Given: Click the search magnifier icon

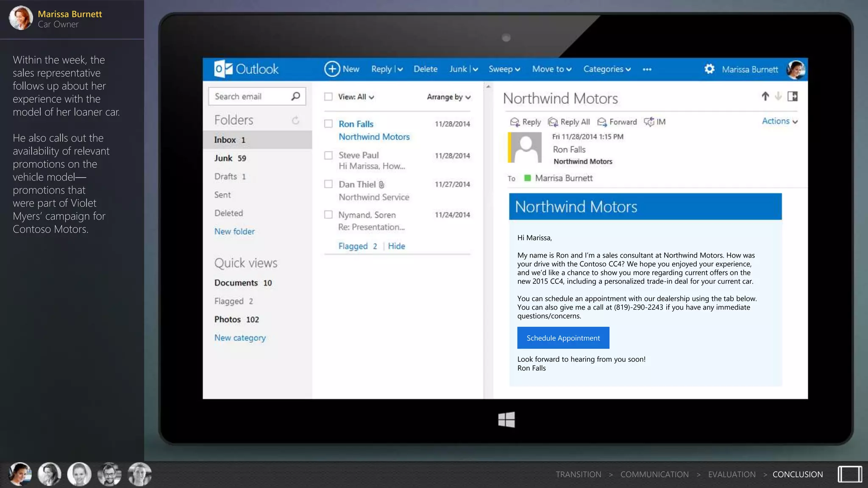Looking at the screenshot, I should click(x=295, y=97).
